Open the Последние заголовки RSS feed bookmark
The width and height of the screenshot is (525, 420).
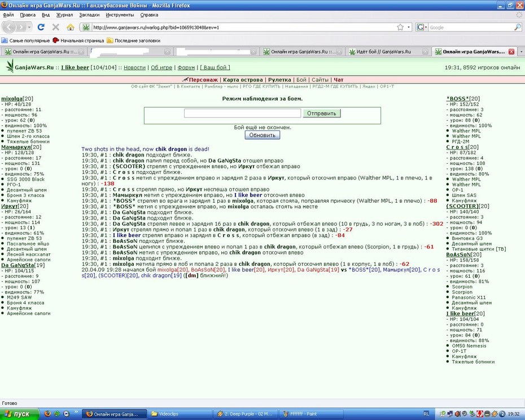tap(133, 41)
